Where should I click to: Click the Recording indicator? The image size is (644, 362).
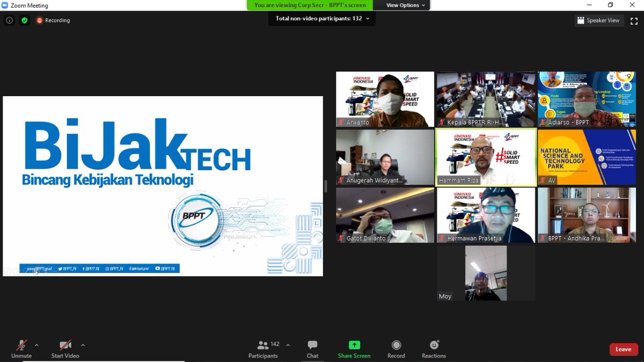tap(53, 20)
